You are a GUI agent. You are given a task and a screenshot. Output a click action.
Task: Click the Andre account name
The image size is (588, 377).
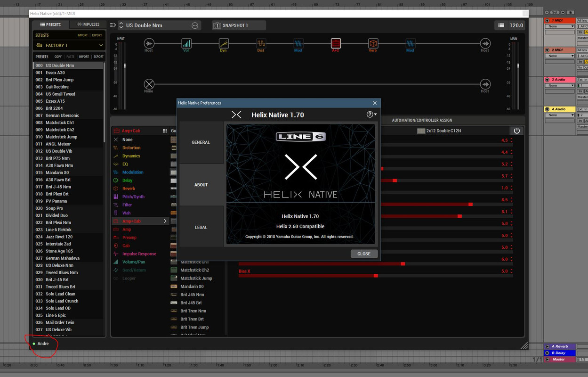[43, 344]
